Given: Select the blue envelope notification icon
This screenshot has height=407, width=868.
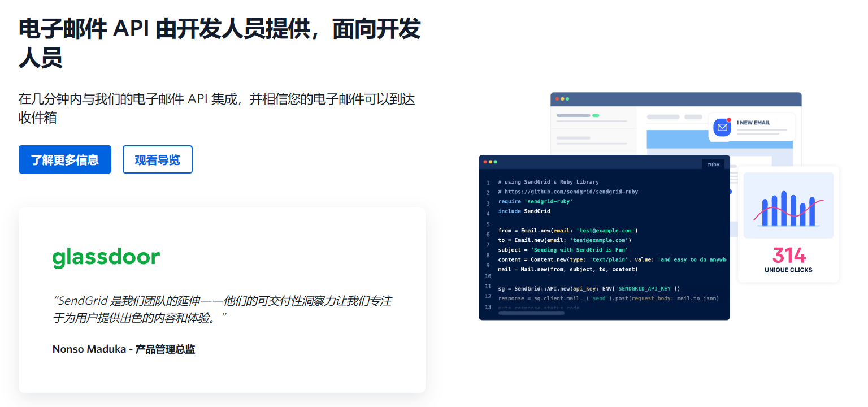Looking at the screenshot, I should pos(722,127).
